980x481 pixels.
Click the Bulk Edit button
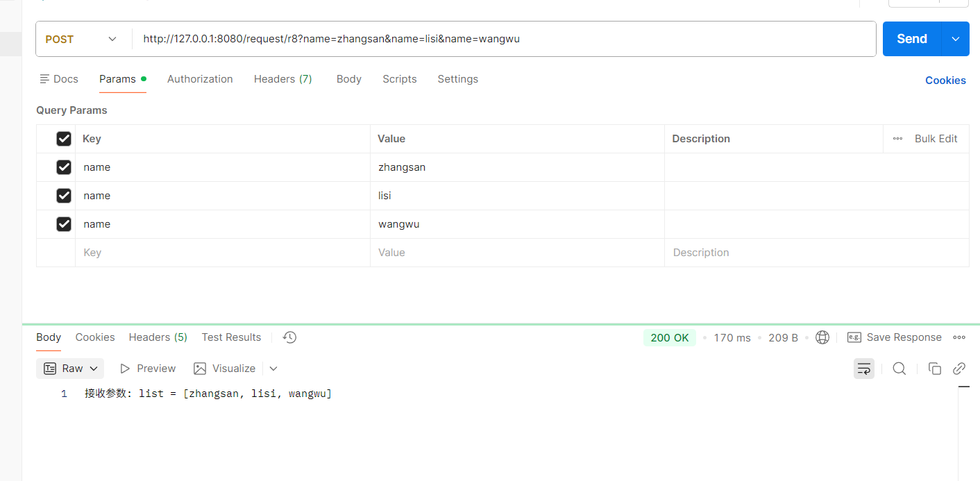click(x=936, y=139)
